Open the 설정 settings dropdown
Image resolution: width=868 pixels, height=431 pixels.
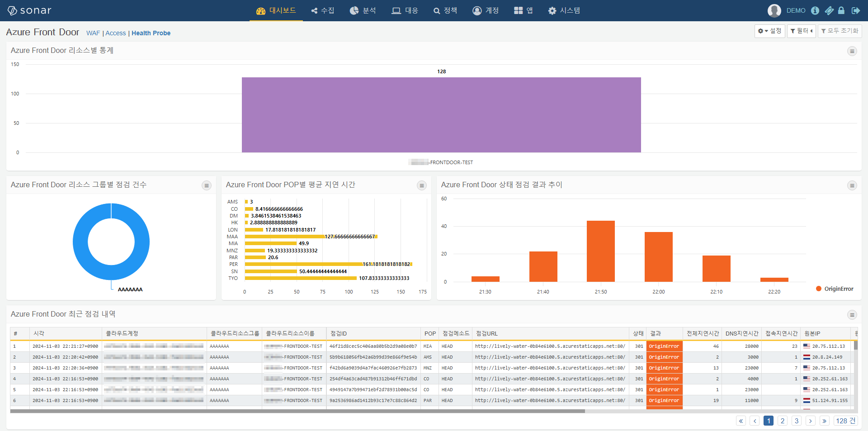tap(769, 31)
